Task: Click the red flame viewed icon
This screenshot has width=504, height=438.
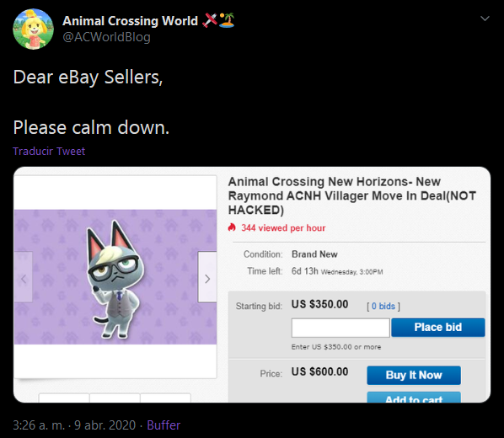Action: 232,227
